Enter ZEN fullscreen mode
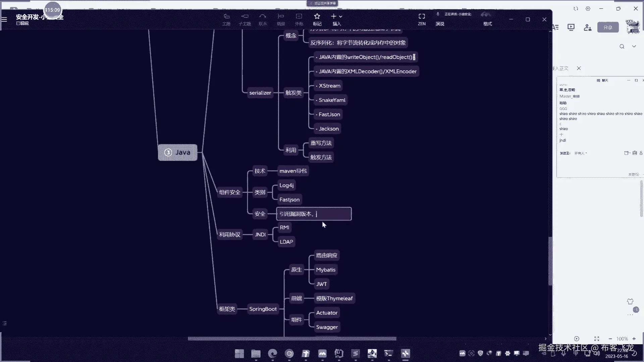The width and height of the screenshot is (644, 362). (x=422, y=16)
